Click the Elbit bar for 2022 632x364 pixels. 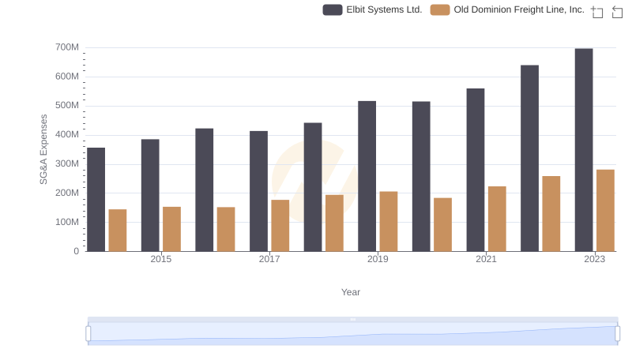(529, 158)
